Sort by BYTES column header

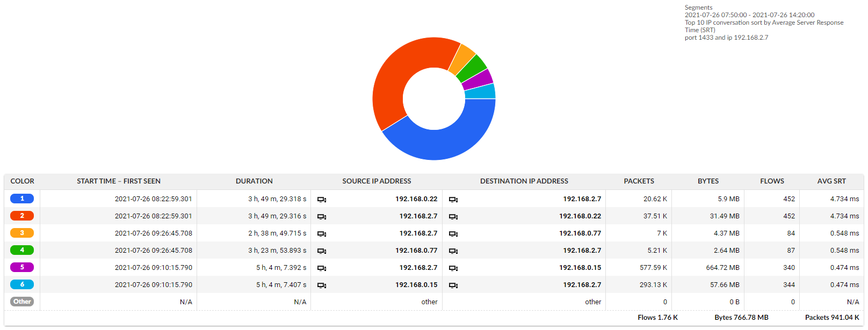pos(708,181)
